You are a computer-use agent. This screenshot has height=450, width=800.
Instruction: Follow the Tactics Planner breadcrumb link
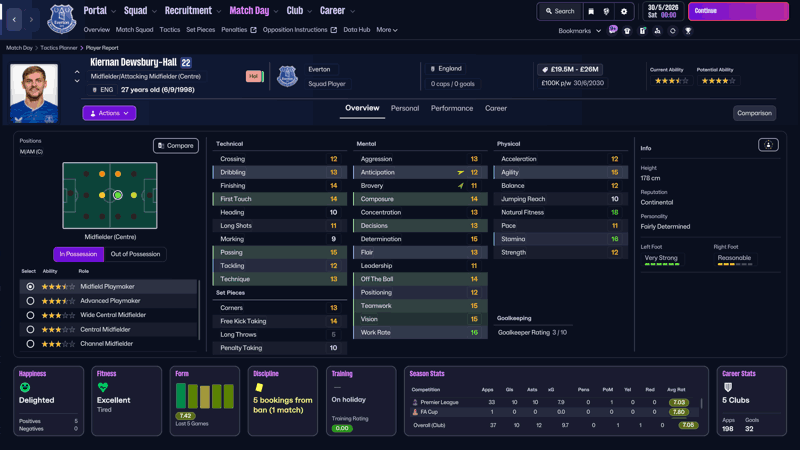click(x=59, y=48)
